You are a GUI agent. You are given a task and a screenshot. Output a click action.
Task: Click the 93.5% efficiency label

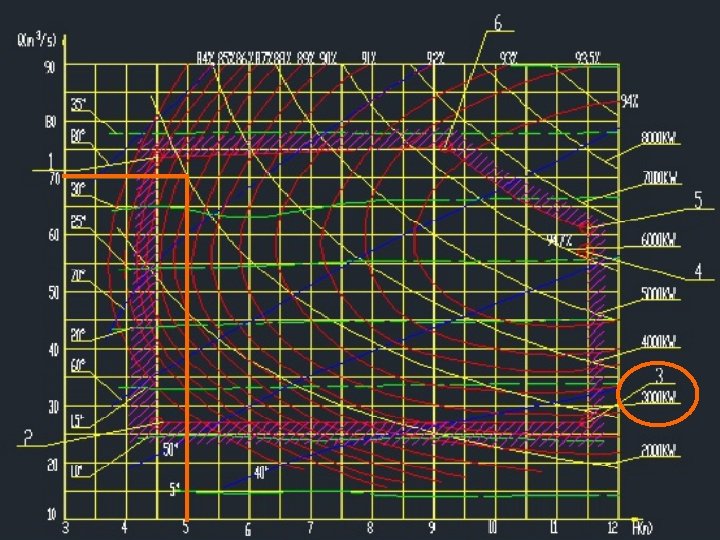point(587,58)
